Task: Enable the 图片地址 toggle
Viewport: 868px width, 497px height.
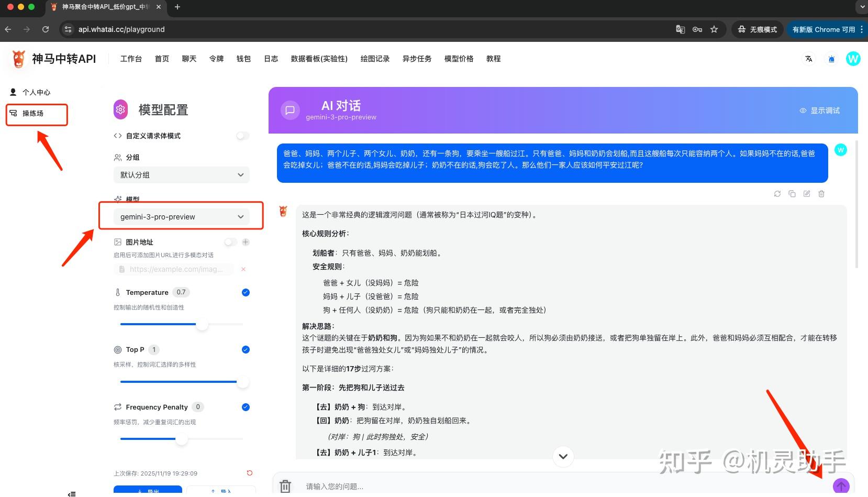Action: 230,242
